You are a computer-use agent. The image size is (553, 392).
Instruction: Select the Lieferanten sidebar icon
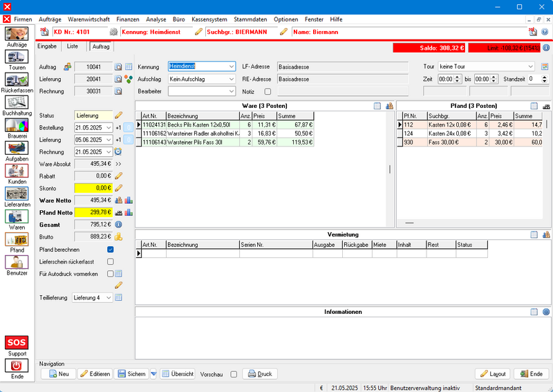point(17,195)
